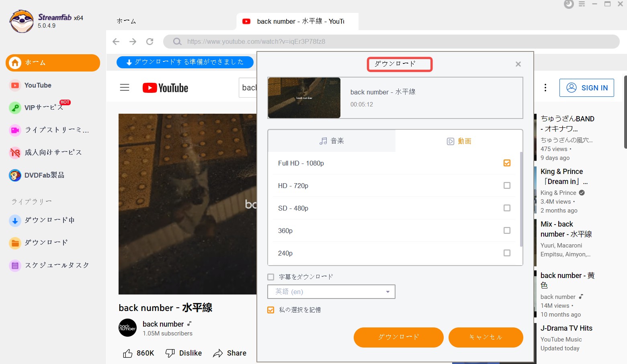The height and width of the screenshot is (364, 627).
Task: Open Scheduled tasks sidebar item
Action: tap(49, 265)
